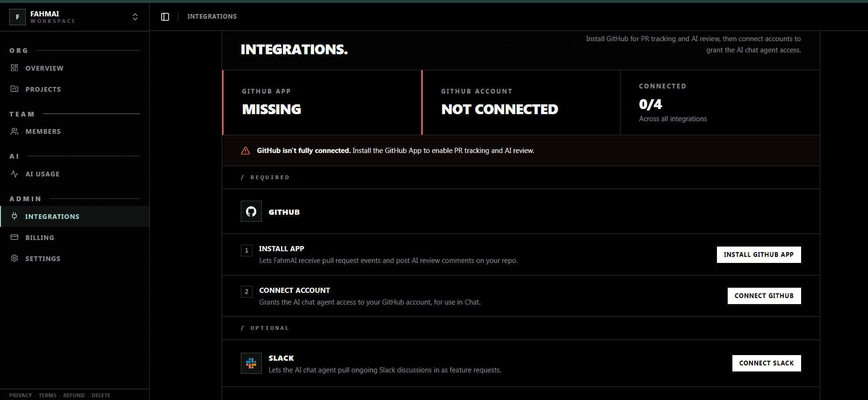Toggle the sidebar panel icon
Screen dimensions: 868x400
coord(165,17)
